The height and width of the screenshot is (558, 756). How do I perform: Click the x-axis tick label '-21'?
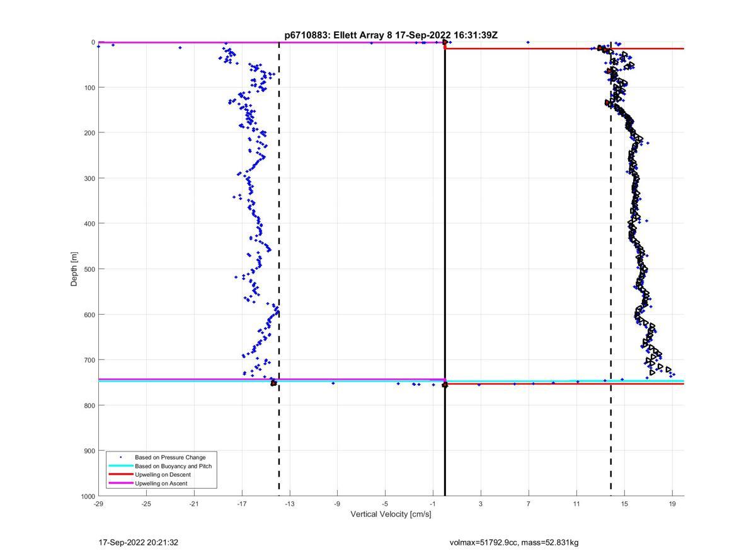194,504
